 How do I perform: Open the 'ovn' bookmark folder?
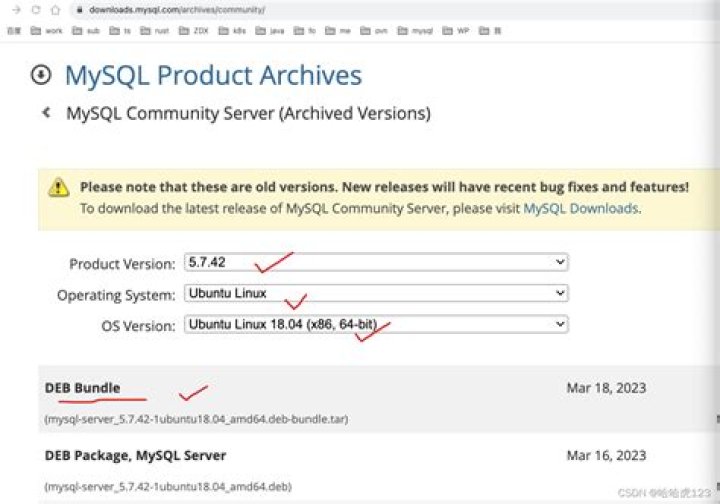point(374,31)
